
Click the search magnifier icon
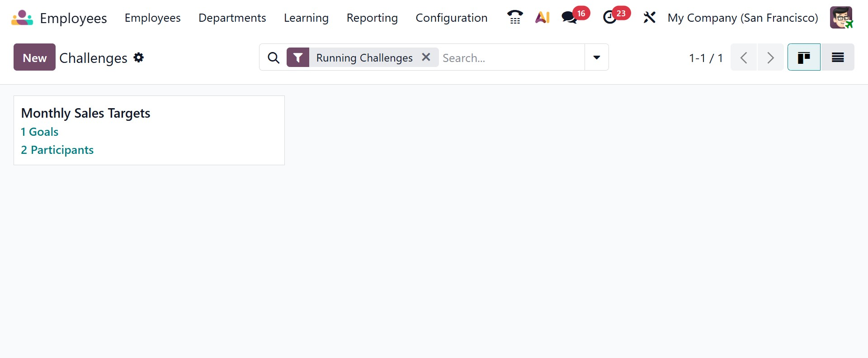tap(274, 57)
